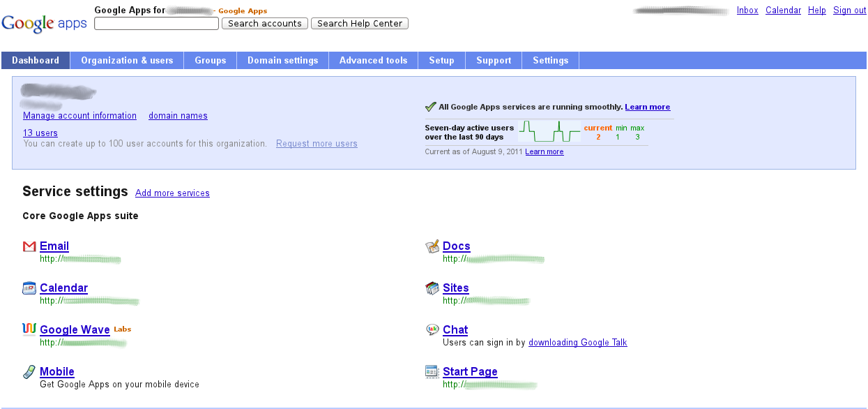Open the Docs service link

457,246
